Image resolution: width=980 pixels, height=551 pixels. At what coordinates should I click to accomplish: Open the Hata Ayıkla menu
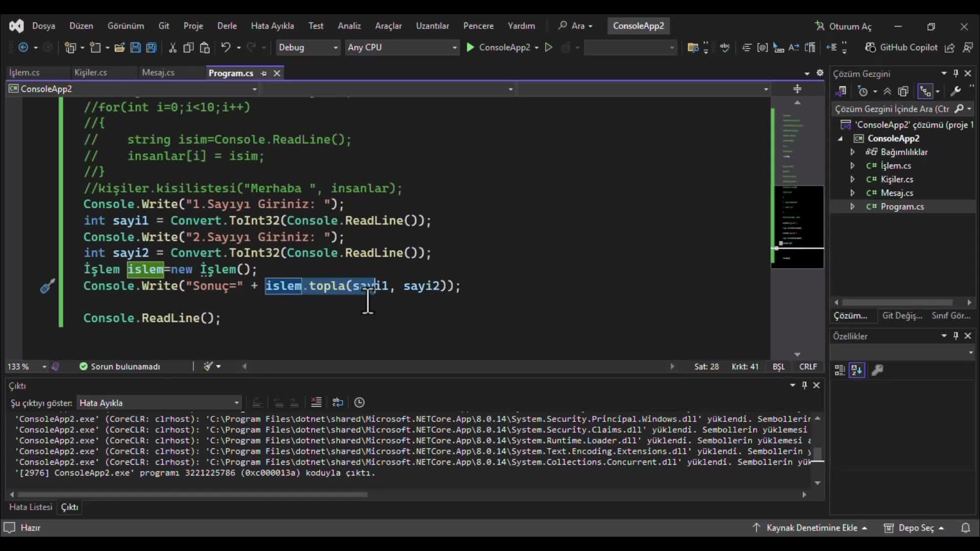click(x=272, y=26)
